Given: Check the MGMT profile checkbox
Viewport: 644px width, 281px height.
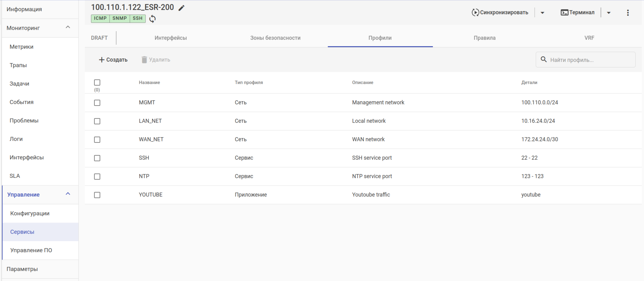Looking at the screenshot, I should click(x=97, y=103).
